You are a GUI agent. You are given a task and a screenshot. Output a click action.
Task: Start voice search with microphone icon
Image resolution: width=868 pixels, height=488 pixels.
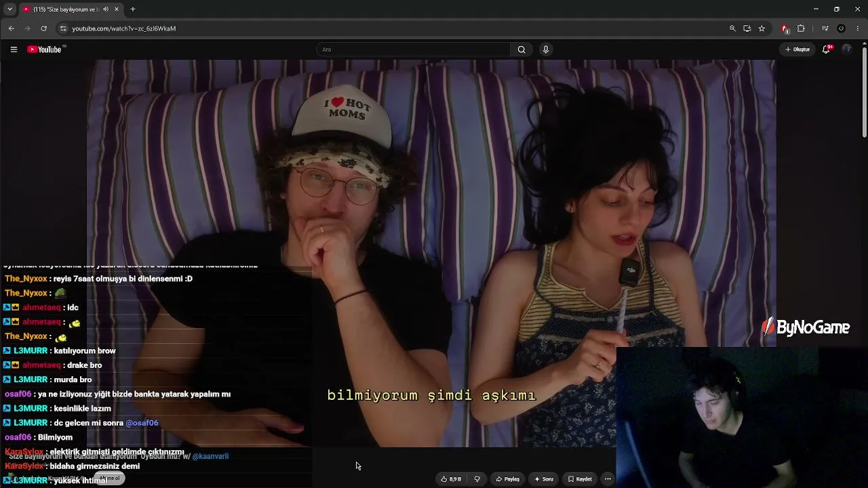[546, 49]
